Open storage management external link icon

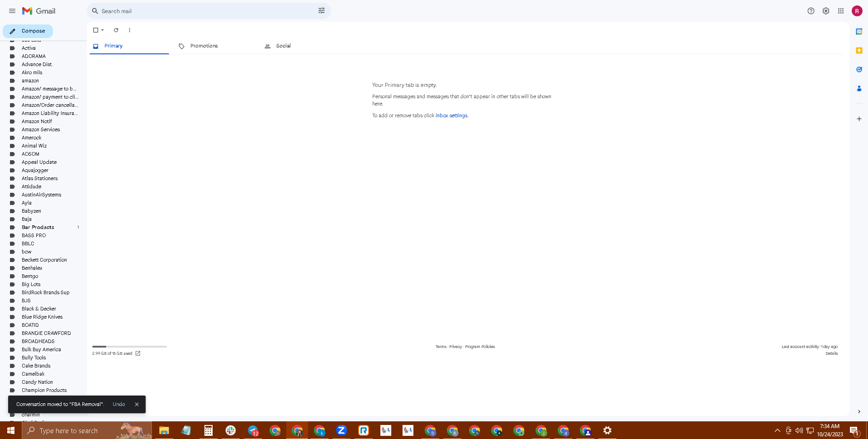click(138, 353)
